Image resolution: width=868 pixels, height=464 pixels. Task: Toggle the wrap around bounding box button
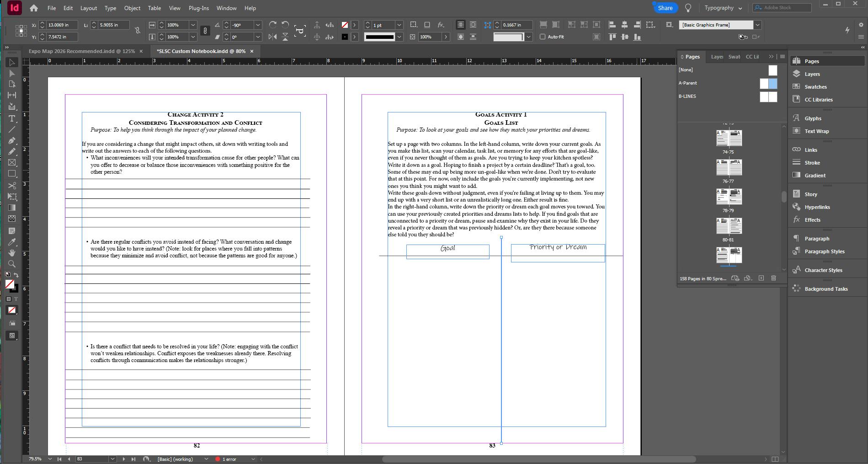tap(473, 25)
